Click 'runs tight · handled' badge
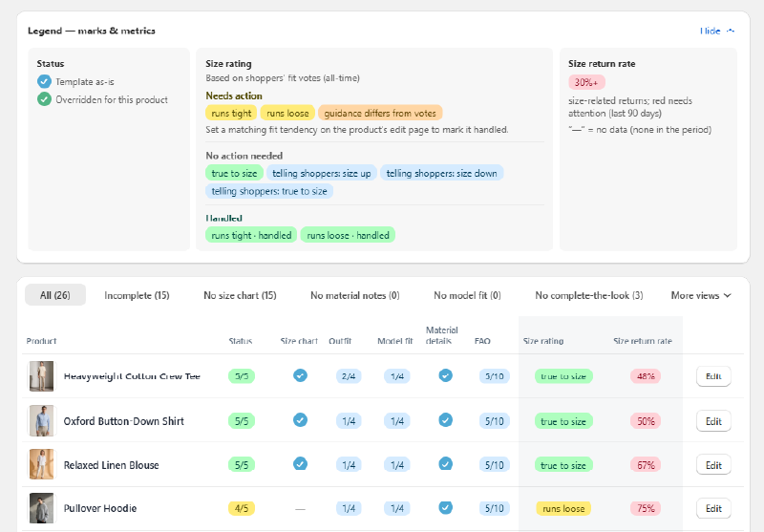The image size is (764, 532). (x=251, y=235)
